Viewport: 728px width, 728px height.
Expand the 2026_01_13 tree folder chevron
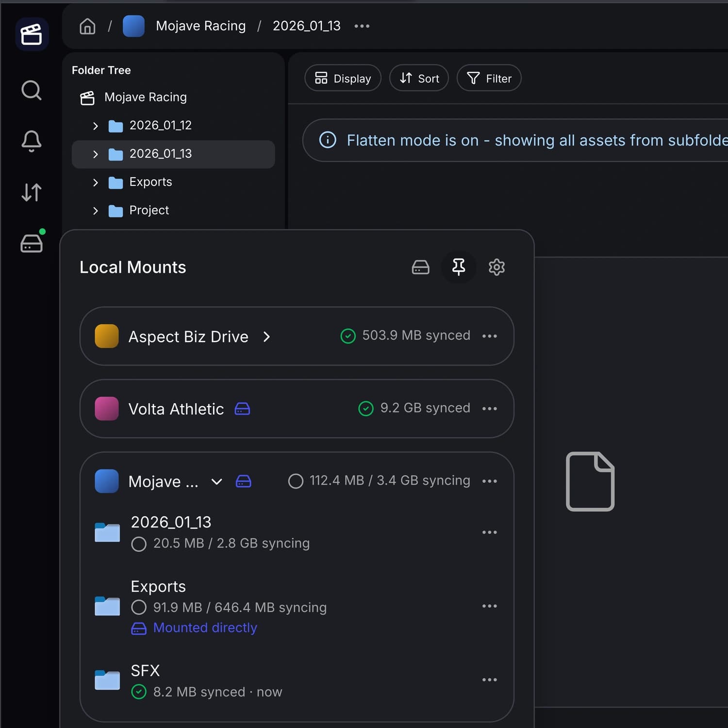[x=96, y=154]
